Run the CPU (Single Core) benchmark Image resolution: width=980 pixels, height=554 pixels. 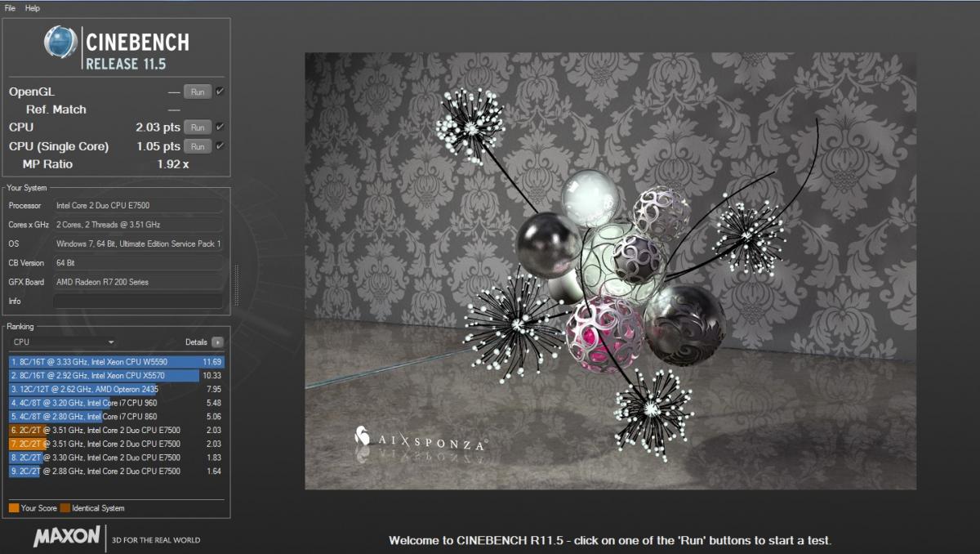(198, 146)
